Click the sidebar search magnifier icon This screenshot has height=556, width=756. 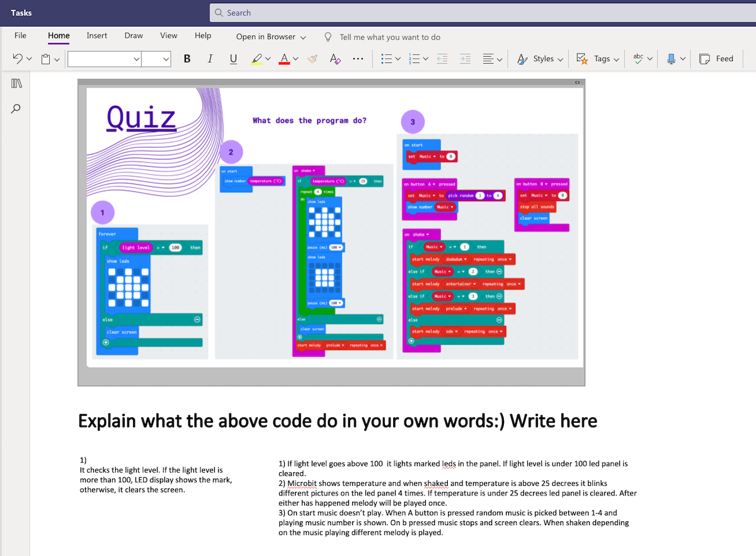[x=16, y=108]
